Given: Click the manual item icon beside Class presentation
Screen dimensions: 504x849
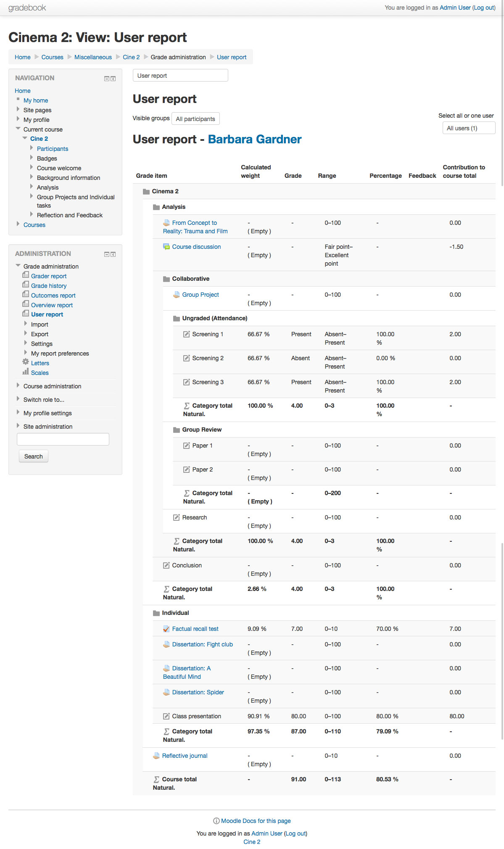Looking at the screenshot, I should [x=166, y=716].
